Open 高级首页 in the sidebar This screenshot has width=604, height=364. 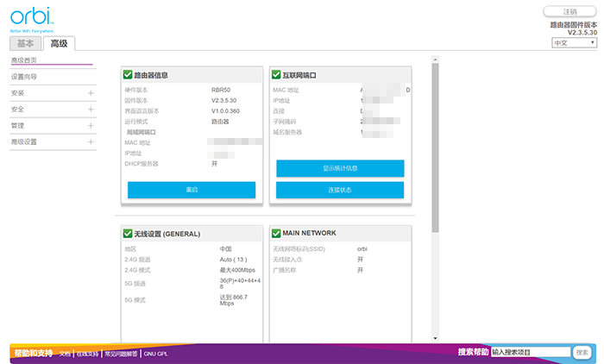point(24,60)
